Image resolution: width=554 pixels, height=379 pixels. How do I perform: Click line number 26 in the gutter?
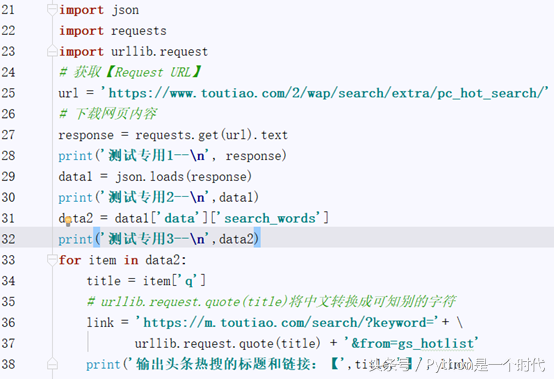8,114
